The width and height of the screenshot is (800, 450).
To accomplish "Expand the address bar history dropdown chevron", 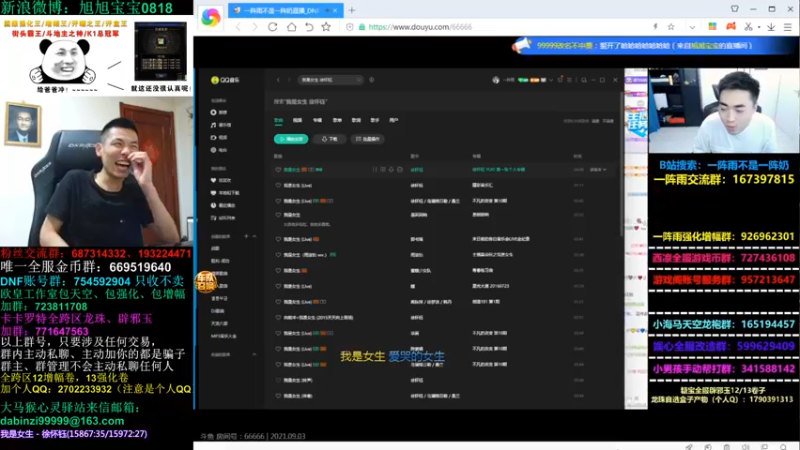I will click(x=692, y=27).
